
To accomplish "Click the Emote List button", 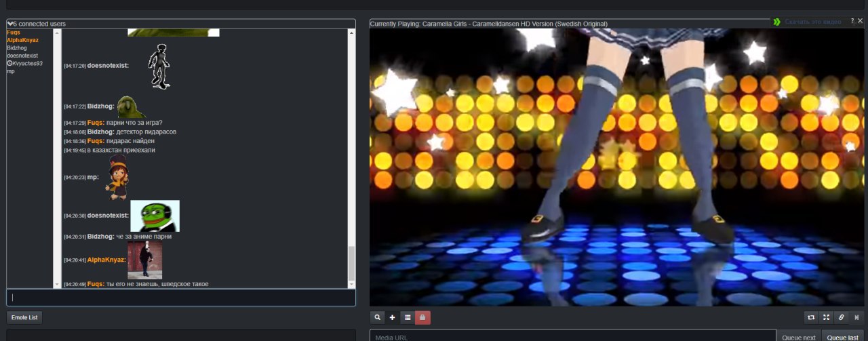I will coord(24,317).
